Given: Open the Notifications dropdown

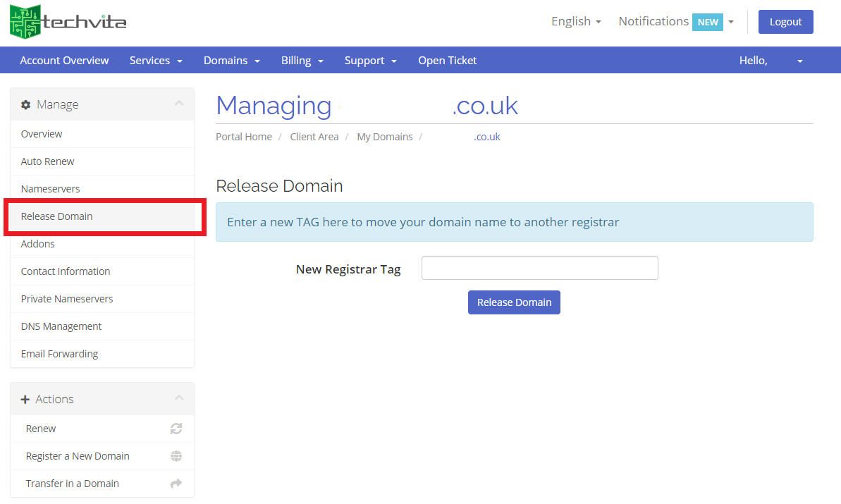Looking at the screenshot, I should coord(731,22).
